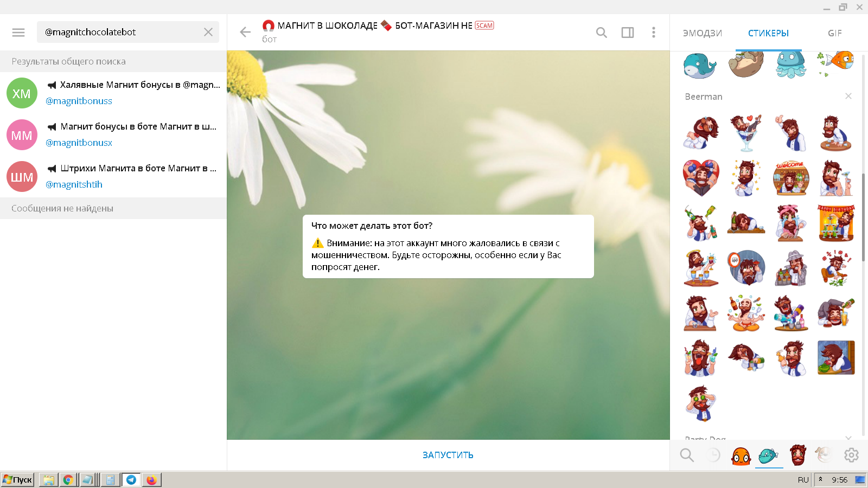The image size is (868, 488).
Task: Open the Штрихи Магнита channel result
Action: tap(113, 176)
